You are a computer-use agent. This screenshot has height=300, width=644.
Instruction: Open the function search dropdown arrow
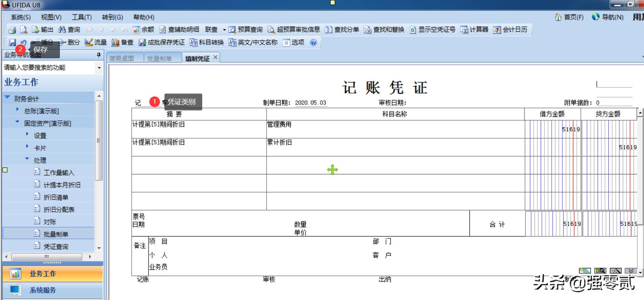click(99, 68)
